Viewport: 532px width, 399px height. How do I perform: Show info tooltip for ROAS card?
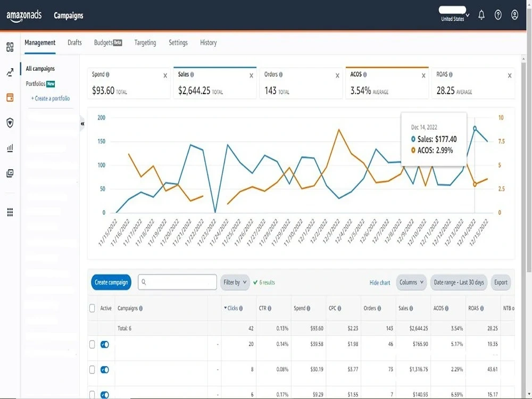pos(451,74)
